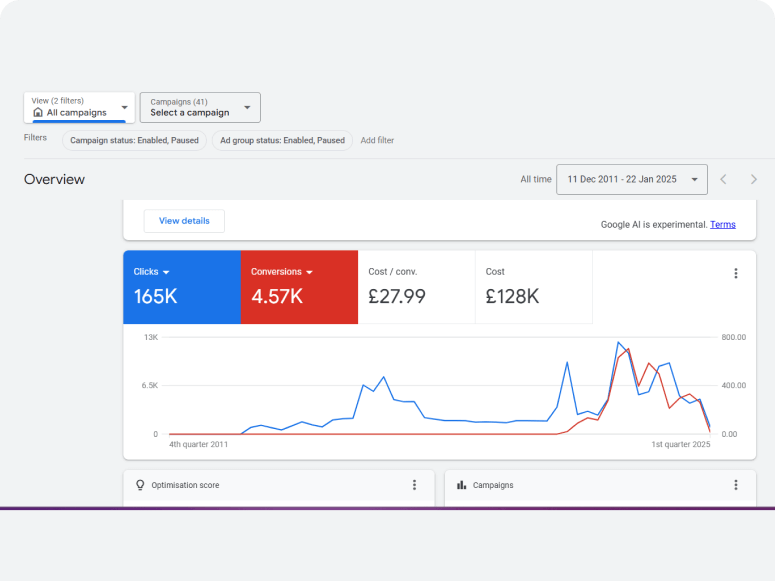This screenshot has width=775, height=581.
Task: Click the Optimisation score lightbulb icon
Action: pos(140,485)
